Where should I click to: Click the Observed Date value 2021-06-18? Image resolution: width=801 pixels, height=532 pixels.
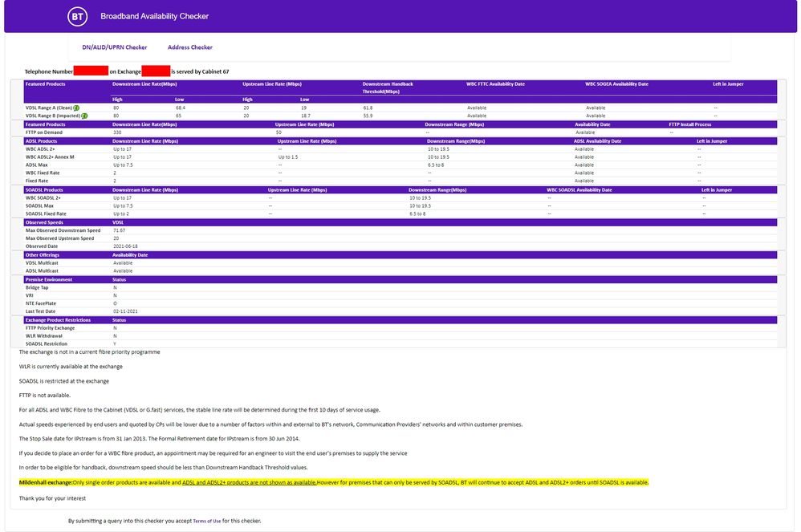126,246
